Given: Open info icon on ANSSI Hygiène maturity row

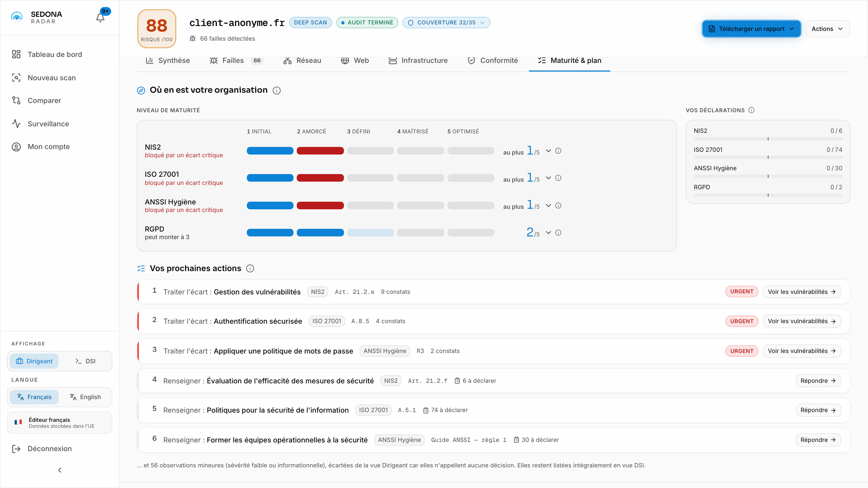Looking at the screenshot, I should [558, 206].
